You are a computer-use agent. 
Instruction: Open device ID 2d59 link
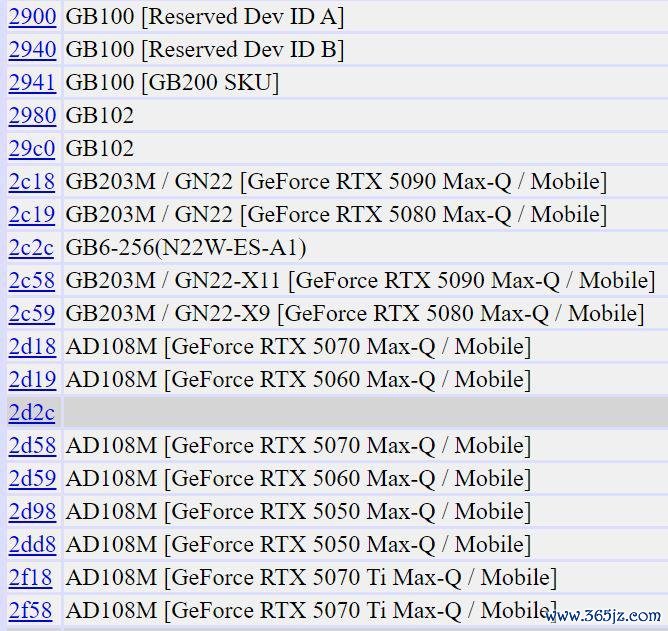click(32, 478)
